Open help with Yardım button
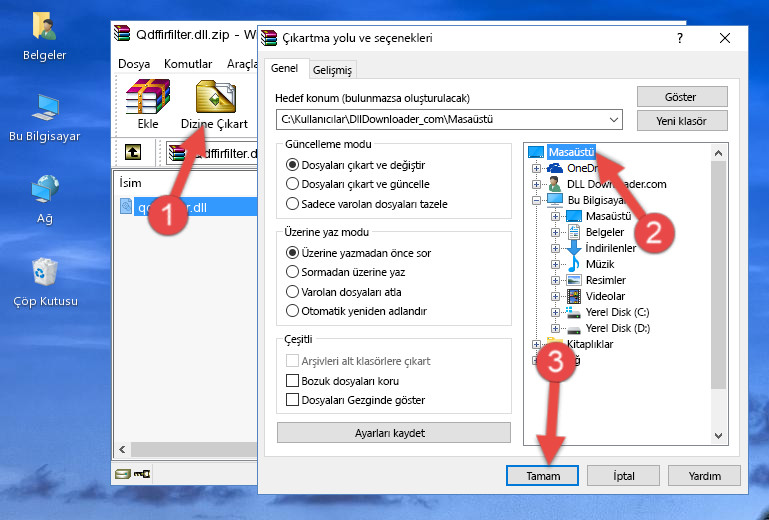 (704, 476)
